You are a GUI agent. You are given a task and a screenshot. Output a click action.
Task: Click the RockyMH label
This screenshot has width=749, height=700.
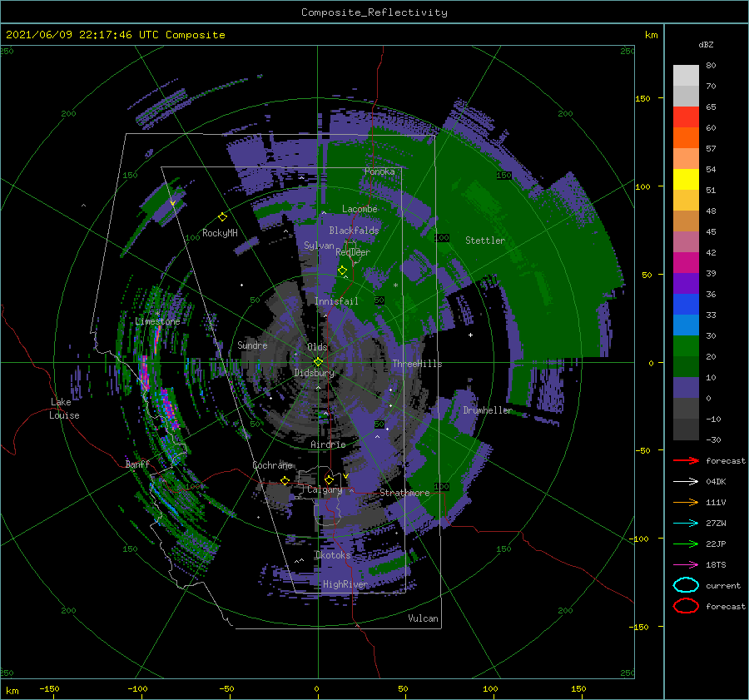coord(220,233)
